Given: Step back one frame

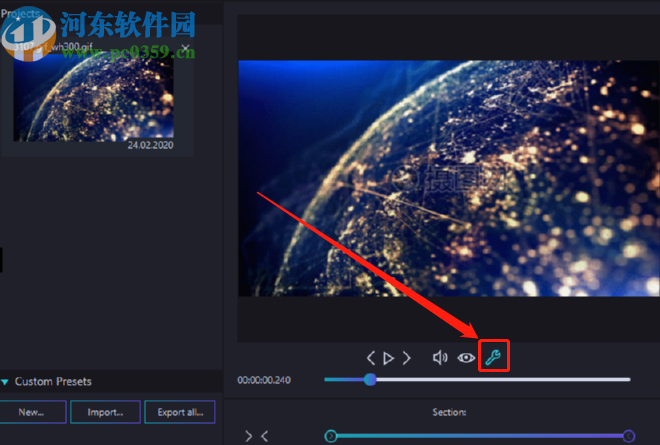Looking at the screenshot, I should [371, 358].
